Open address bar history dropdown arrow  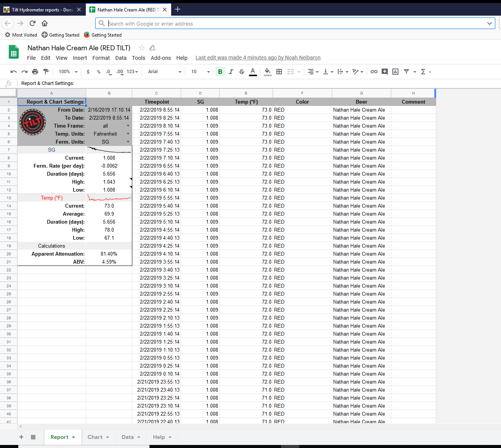point(490,23)
